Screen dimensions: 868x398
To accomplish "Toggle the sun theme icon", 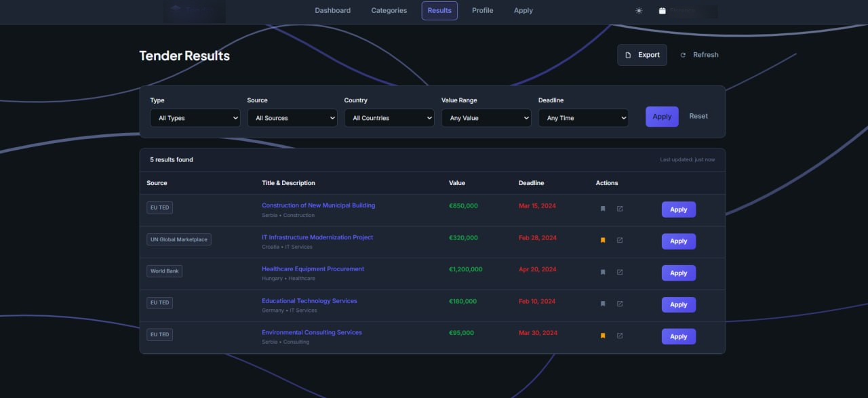I will tap(639, 11).
